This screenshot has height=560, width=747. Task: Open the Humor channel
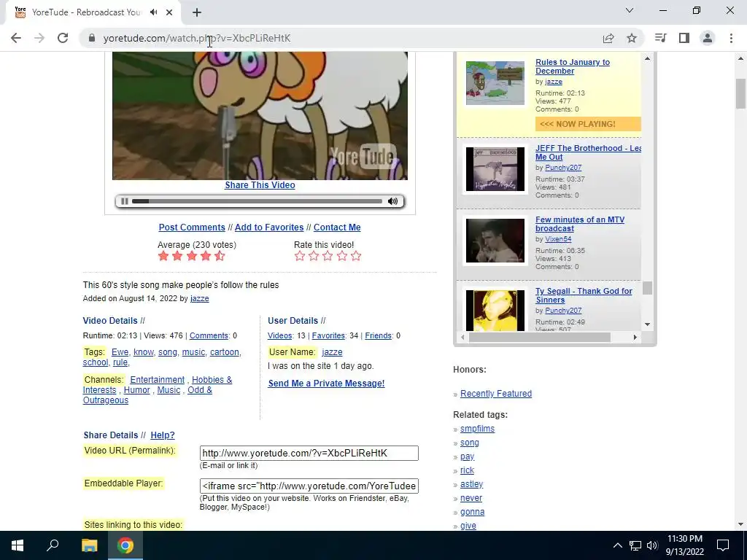pyautogui.click(x=136, y=391)
